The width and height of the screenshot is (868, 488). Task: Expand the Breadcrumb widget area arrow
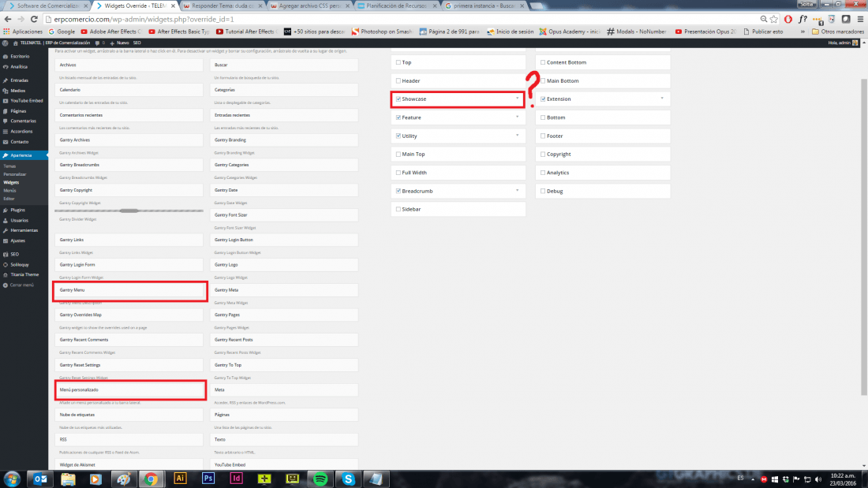518,190
